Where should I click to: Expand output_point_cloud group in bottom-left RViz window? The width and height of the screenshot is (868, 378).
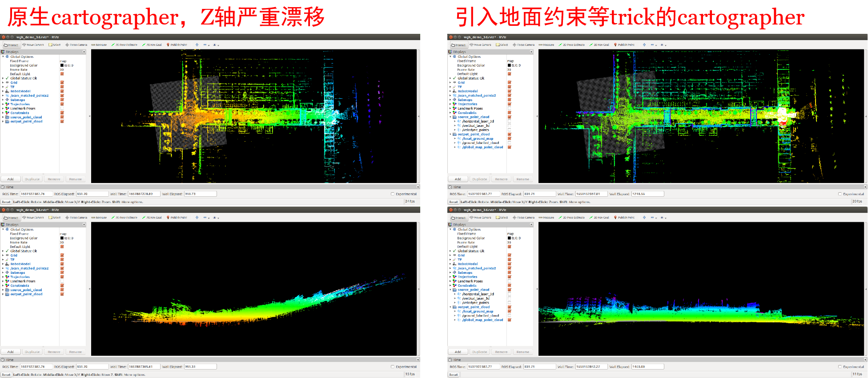(x=3, y=294)
